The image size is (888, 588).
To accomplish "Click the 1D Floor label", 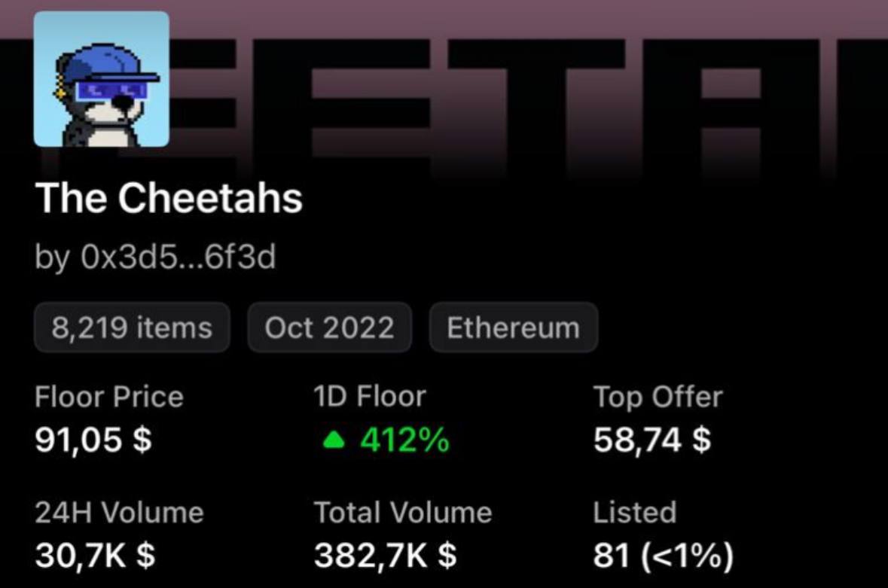I will click(370, 397).
